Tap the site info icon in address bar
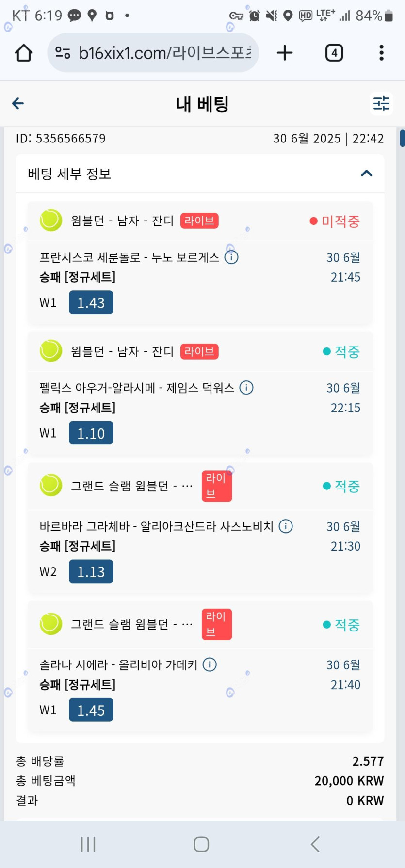The width and height of the screenshot is (405, 868). (x=63, y=53)
